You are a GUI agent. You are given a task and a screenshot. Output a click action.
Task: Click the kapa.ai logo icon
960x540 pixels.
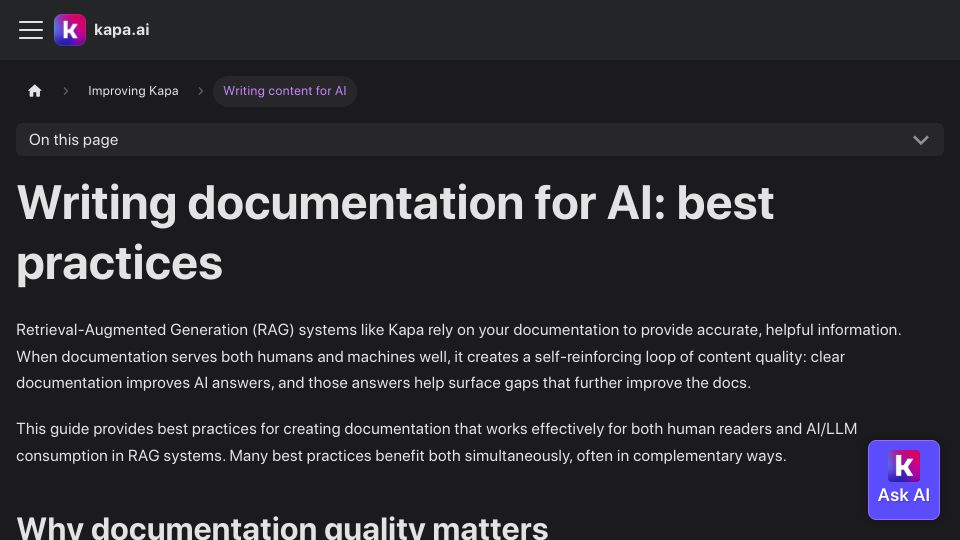tap(70, 29)
